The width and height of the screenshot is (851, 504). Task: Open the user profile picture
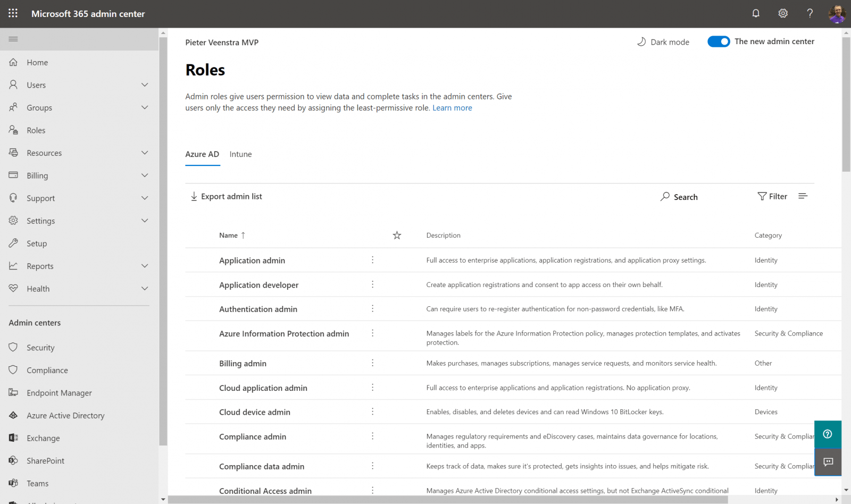click(x=837, y=14)
